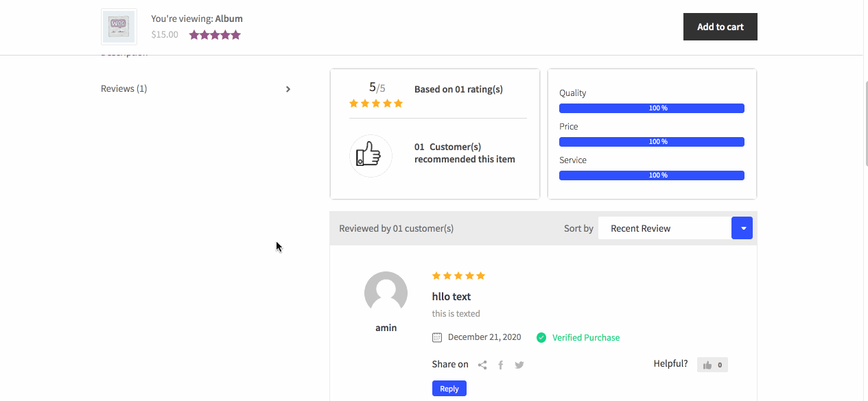The height and width of the screenshot is (401, 868).
Task: Open the Recent Review sort select box
Action: pyautogui.click(x=664, y=228)
